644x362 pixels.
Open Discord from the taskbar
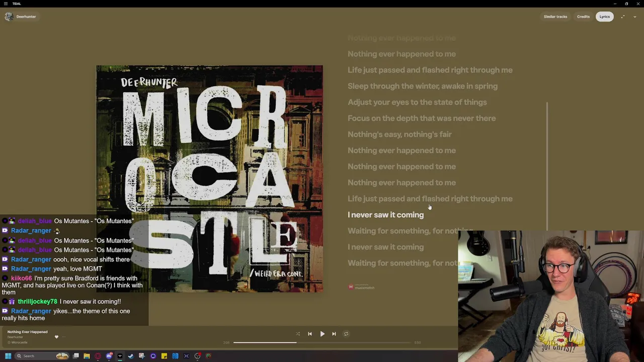tap(109, 356)
